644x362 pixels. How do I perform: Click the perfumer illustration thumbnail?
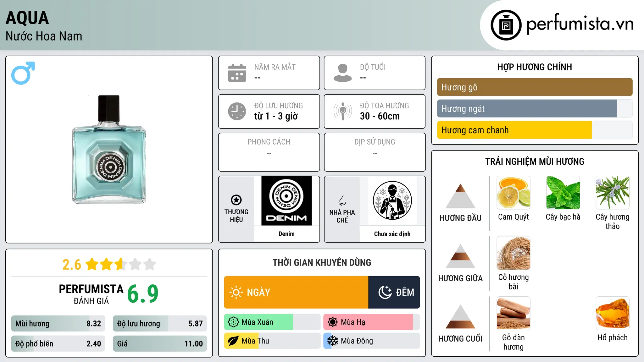392,200
